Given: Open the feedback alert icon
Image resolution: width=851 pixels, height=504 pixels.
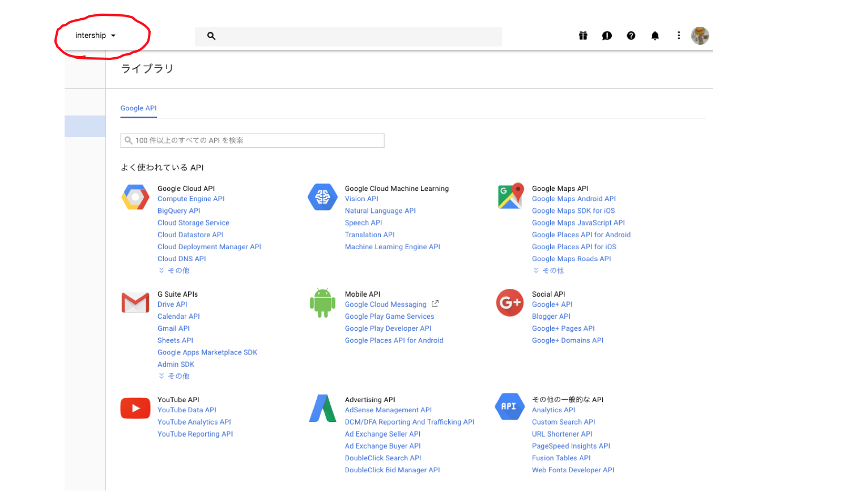Looking at the screenshot, I should 607,36.
